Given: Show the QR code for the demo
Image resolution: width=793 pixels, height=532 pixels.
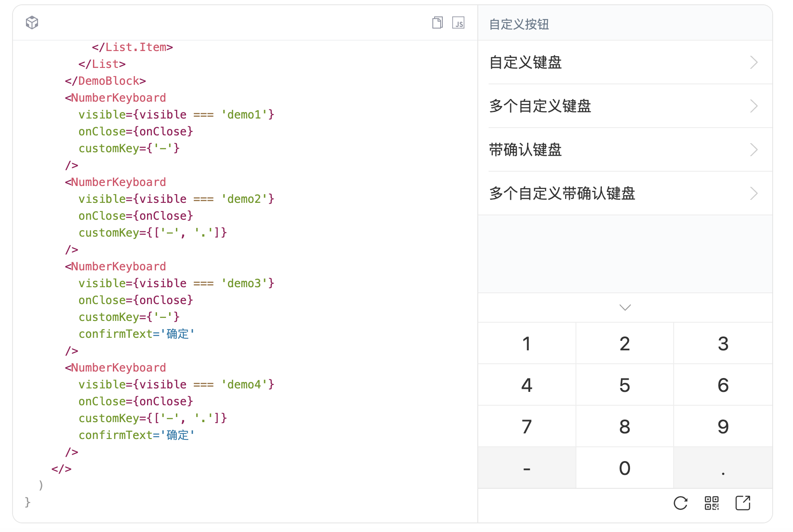Looking at the screenshot, I should pyautogui.click(x=711, y=503).
